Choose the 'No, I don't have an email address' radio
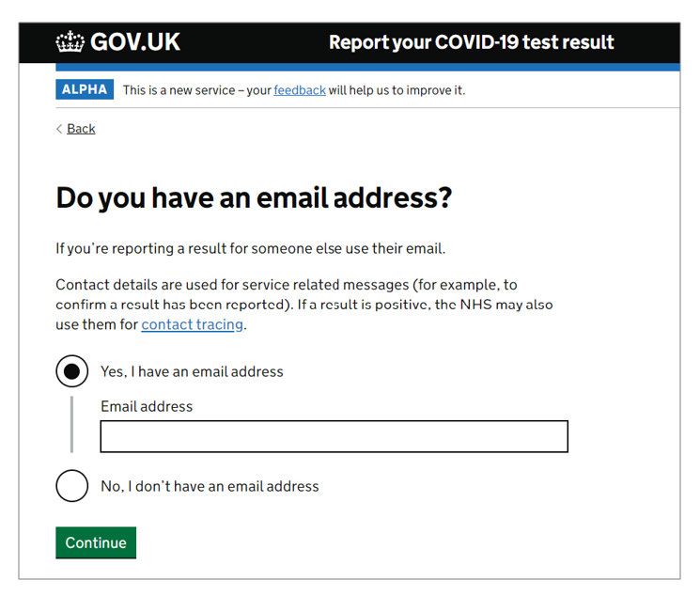 click(71, 486)
